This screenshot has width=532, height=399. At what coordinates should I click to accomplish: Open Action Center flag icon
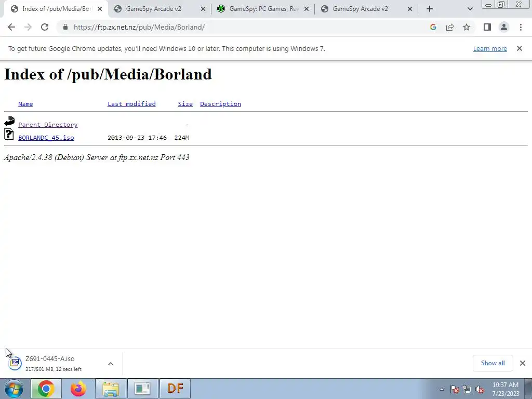click(x=455, y=389)
